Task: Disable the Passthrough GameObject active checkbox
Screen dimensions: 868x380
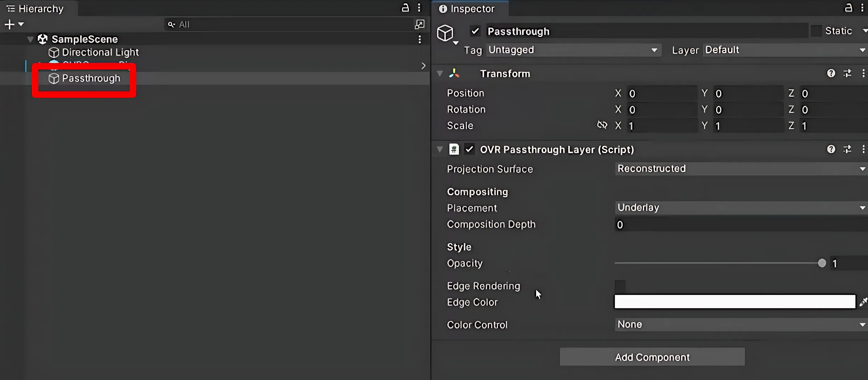Action: [475, 31]
